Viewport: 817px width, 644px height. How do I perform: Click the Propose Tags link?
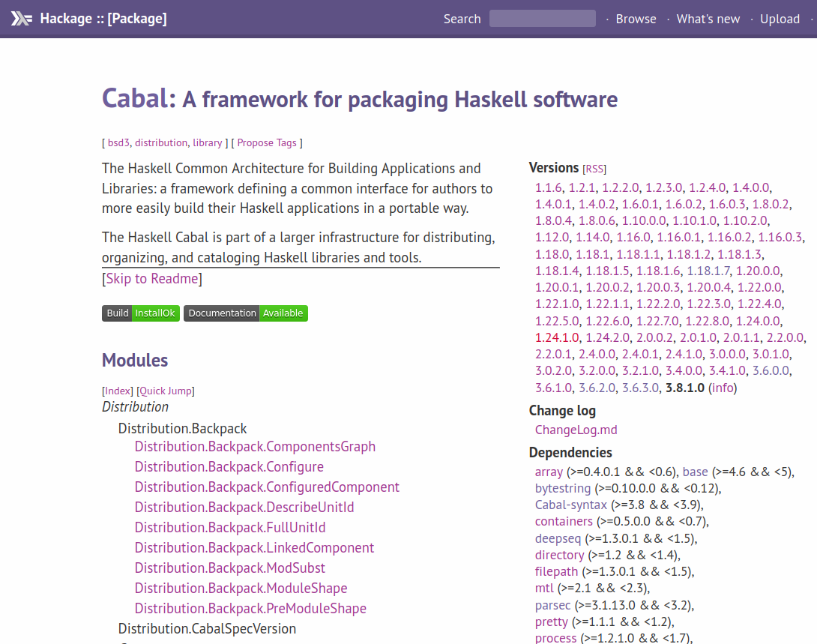coord(267,142)
